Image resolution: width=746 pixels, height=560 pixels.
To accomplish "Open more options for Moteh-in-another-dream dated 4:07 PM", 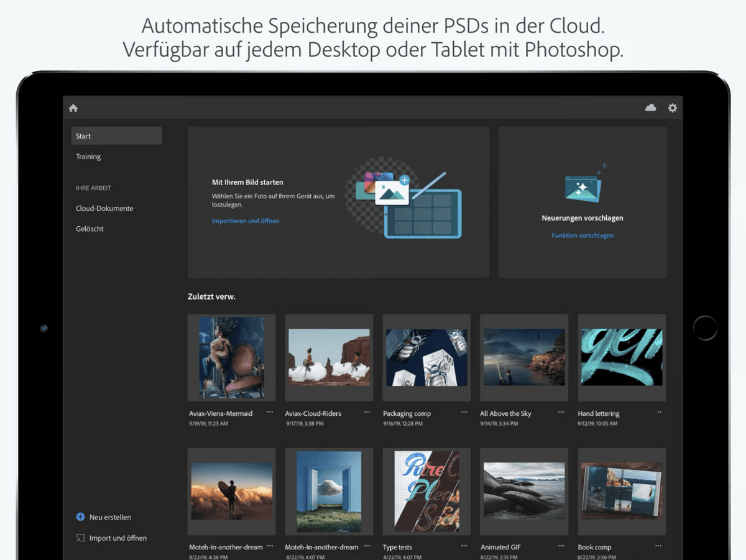I will pyautogui.click(x=367, y=546).
